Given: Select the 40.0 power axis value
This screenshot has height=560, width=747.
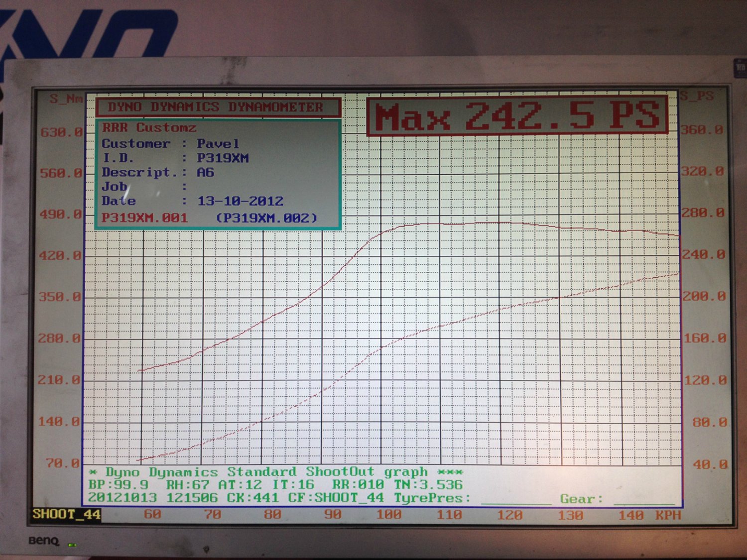Looking at the screenshot, I should coord(711,465).
